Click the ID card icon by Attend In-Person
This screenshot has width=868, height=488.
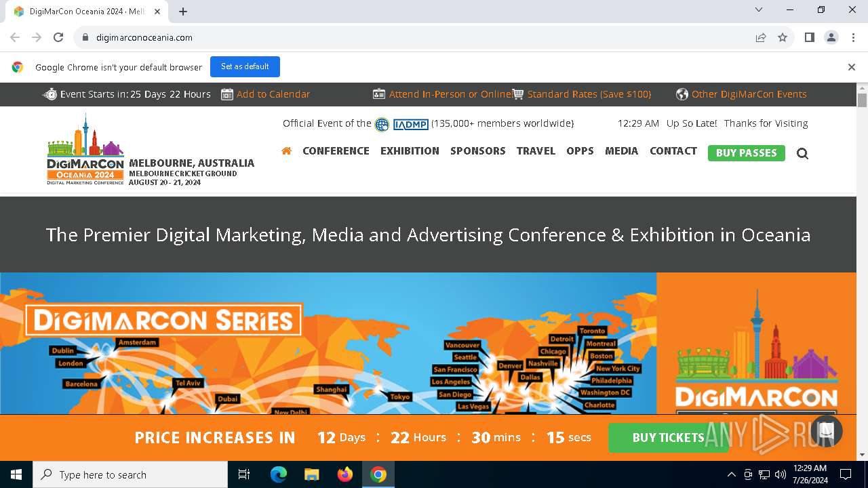[x=379, y=94]
